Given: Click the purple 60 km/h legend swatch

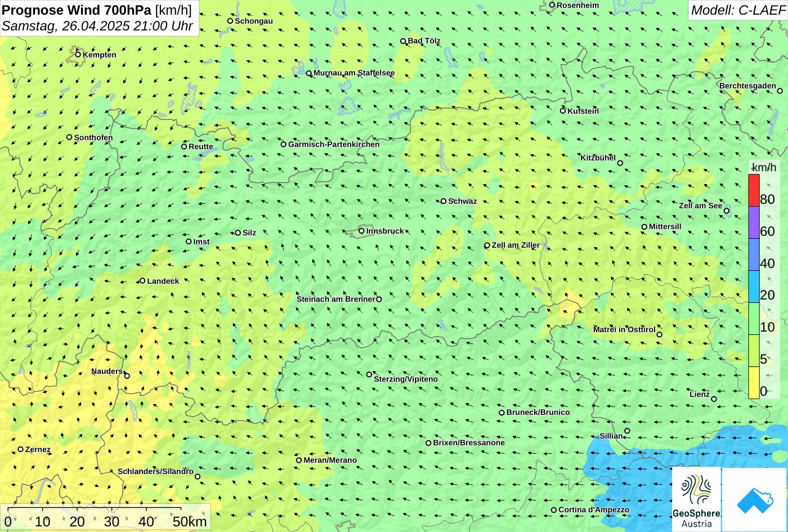Looking at the screenshot, I should point(754,222).
